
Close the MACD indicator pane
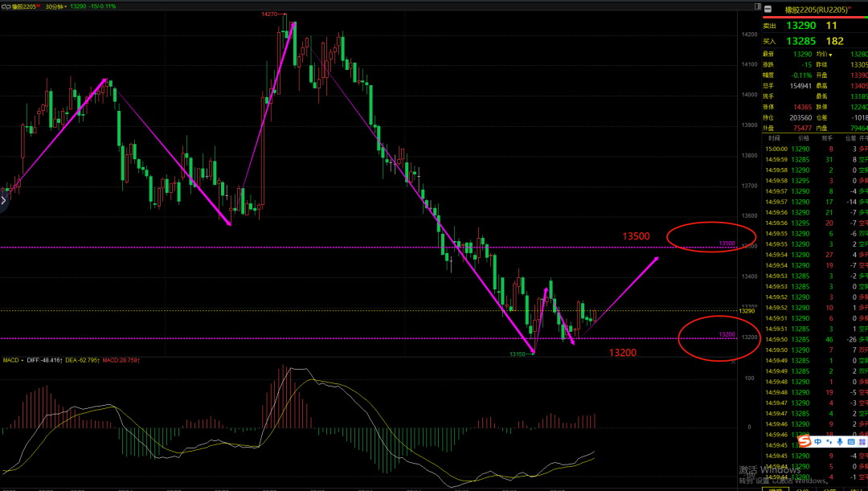point(734,362)
